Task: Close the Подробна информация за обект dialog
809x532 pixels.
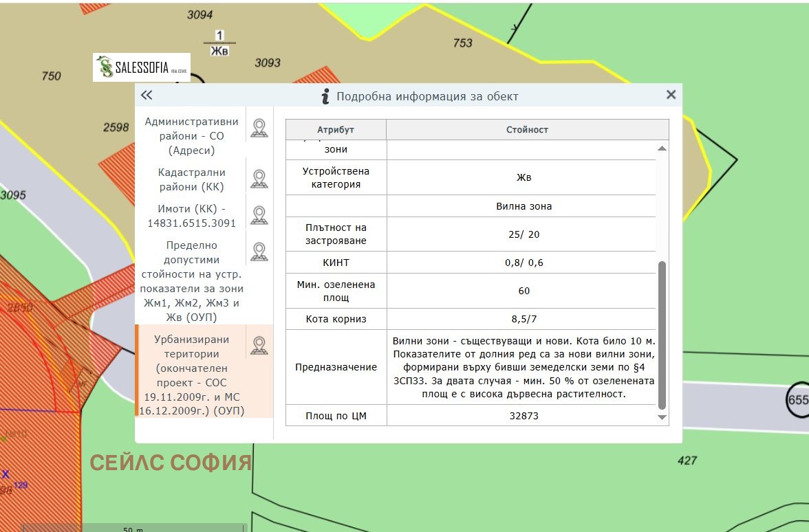Action: [x=671, y=95]
